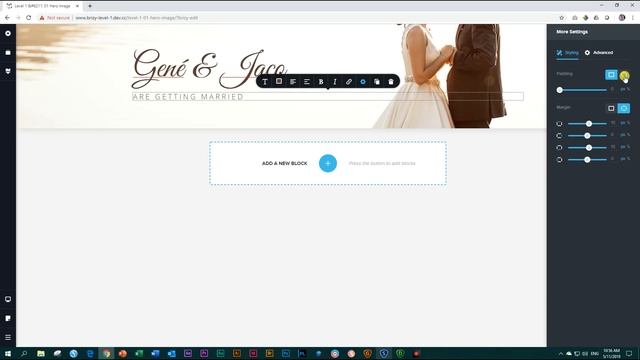Select the Level 1 Hero Image browser tab
The image size is (640, 360).
(x=42, y=6)
